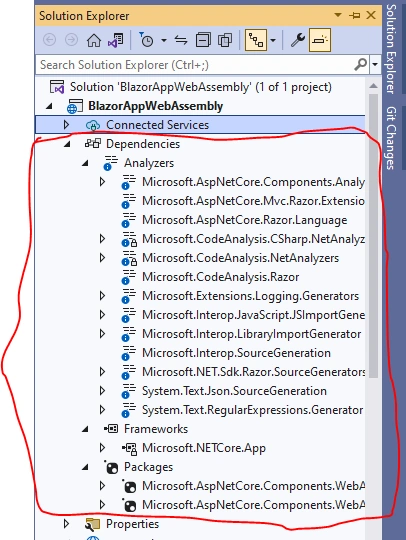The width and height of the screenshot is (406, 540).
Task: Select Microsoft.Interop.JavaScript.JSImportGenerator item
Action: pos(253,315)
